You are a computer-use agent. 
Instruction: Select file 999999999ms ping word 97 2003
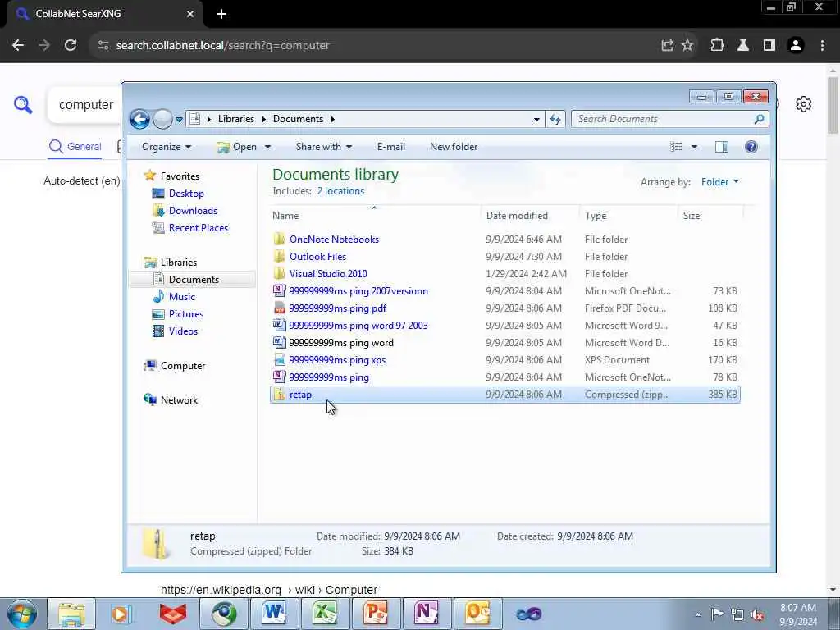click(358, 325)
